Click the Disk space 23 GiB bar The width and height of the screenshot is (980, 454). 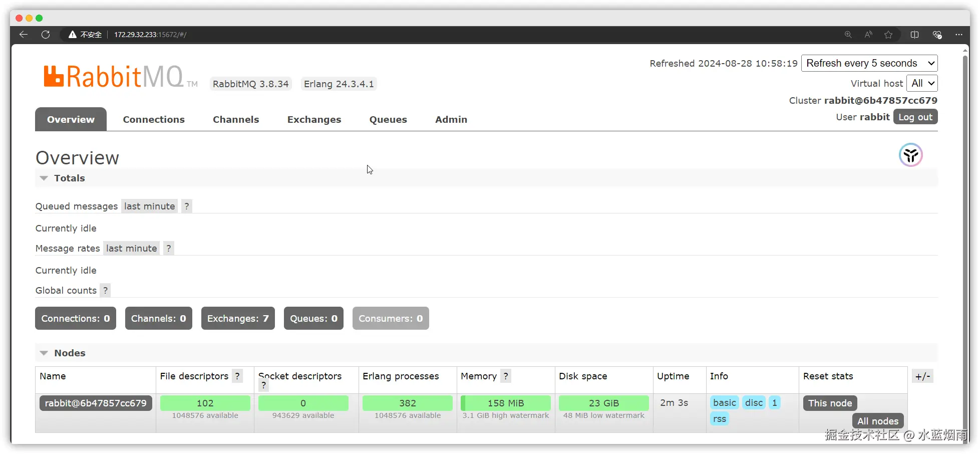pos(604,403)
